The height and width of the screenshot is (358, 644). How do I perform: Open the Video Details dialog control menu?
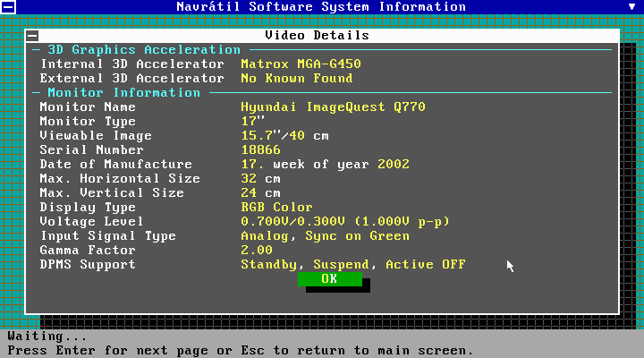pos(32,36)
